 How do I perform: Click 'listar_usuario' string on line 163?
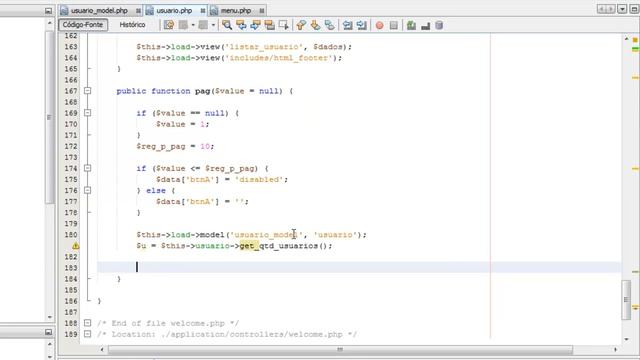(264, 47)
